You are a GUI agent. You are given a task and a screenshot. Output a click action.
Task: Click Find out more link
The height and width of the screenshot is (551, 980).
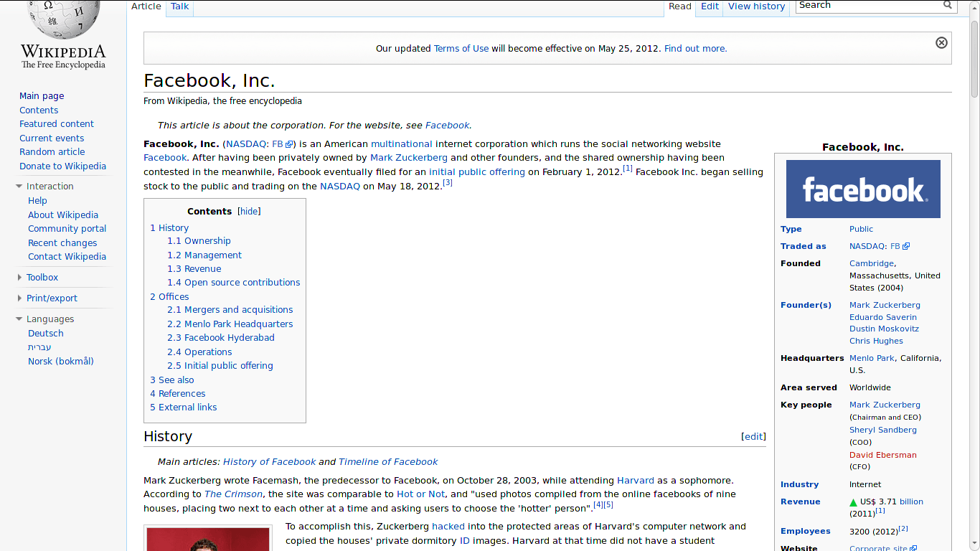pos(695,49)
